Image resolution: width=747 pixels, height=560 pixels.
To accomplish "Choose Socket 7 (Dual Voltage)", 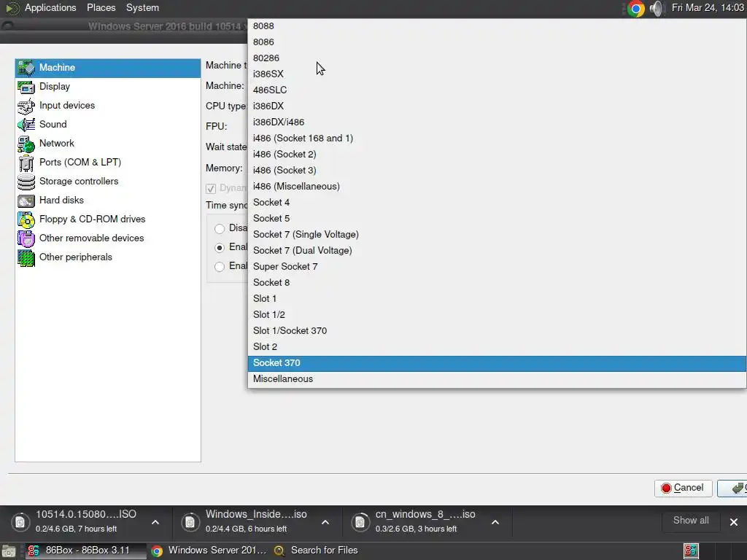I will coord(497,251).
